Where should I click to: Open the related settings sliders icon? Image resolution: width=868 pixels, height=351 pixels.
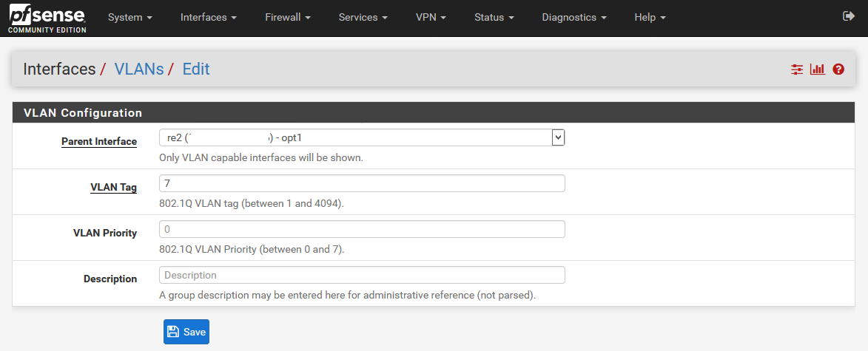tap(797, 69)
